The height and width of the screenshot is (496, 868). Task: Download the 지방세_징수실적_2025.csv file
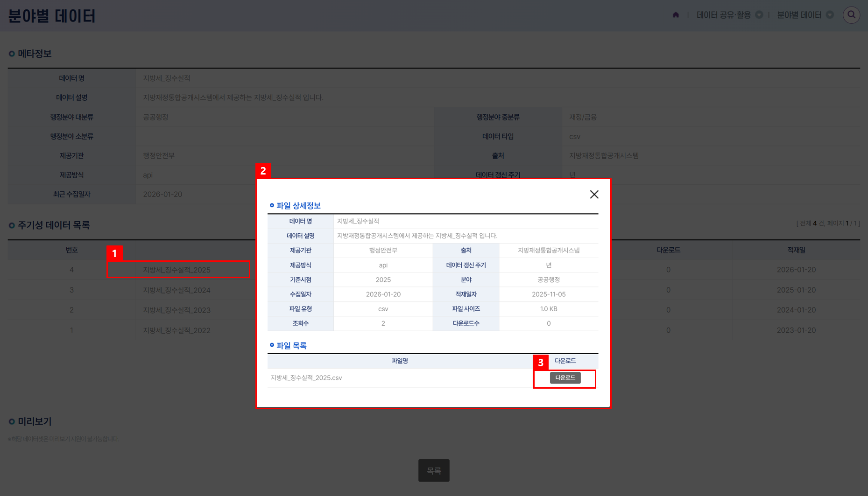point(565,377)
